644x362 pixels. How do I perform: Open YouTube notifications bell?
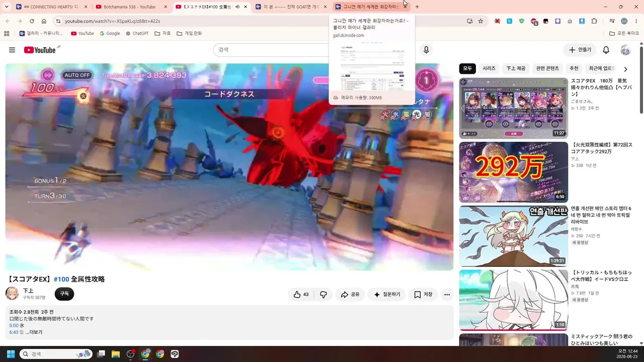[x=606, y=50]
